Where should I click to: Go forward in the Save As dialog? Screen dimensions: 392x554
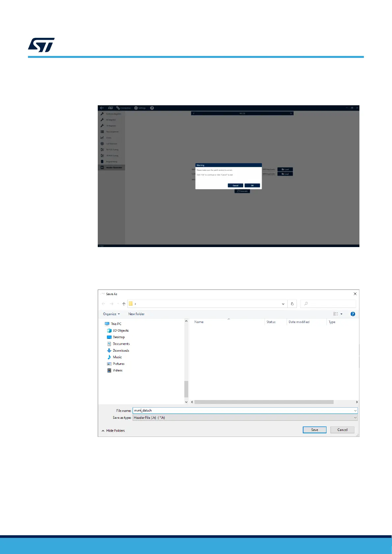point(112,304)
